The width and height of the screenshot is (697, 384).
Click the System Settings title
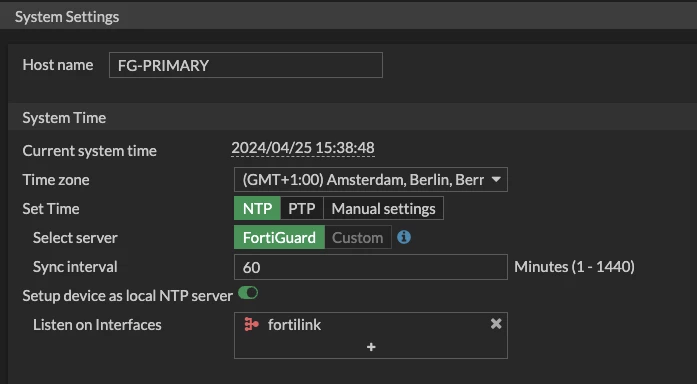[67, 17]
